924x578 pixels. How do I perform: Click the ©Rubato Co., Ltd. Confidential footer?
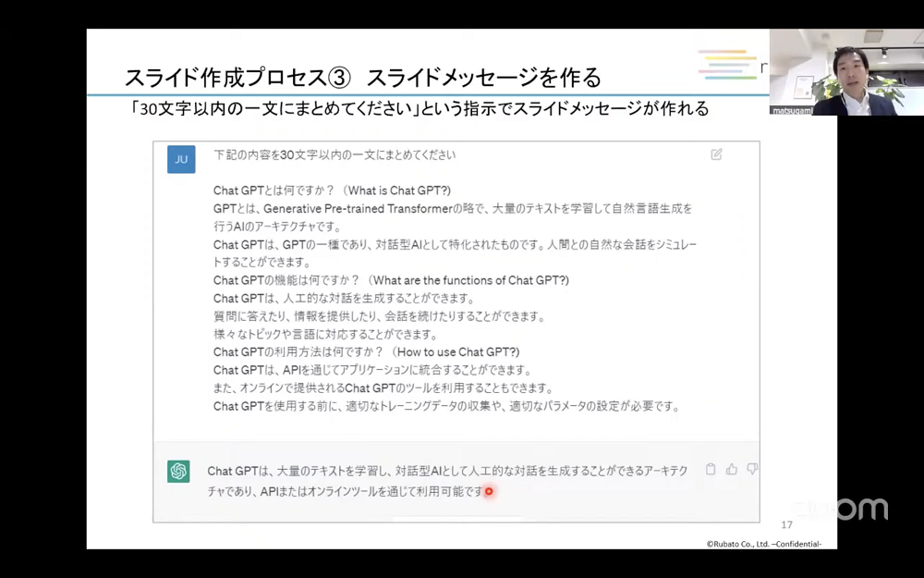pos(764,545)
